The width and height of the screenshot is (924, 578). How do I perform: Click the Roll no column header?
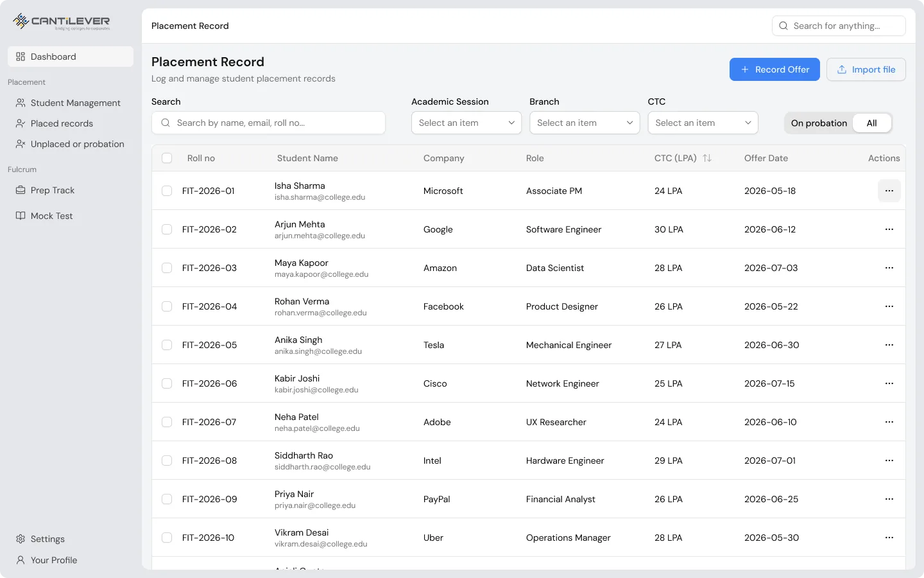[x=201, y=158]
